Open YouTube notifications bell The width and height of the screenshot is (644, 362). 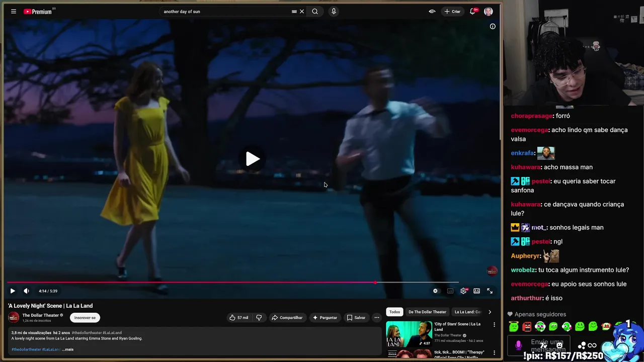tap(473, 12)
